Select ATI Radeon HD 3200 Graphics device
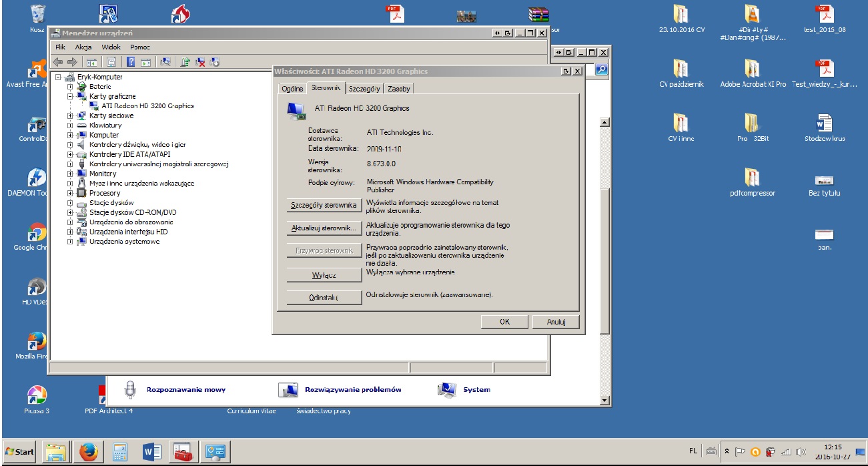The width and height of the screenshot is (868, 466). click(147, 106)
